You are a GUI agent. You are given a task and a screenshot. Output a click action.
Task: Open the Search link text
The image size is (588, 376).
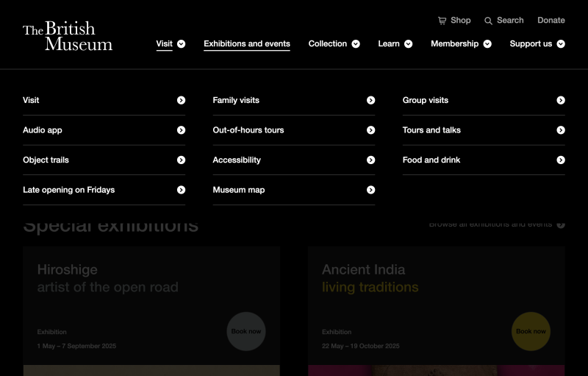click(x=510, y=21)
